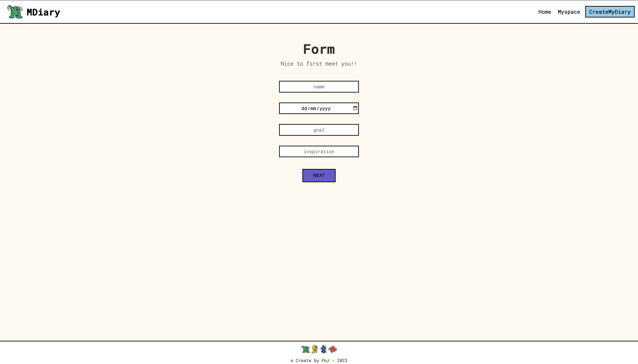Click the green dancing character in footer

point(305,349)
